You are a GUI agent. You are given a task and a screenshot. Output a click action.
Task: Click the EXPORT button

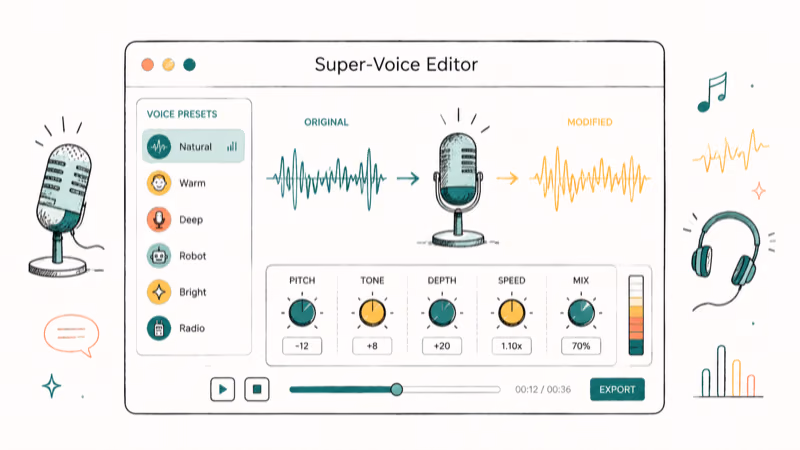tap(617, 389)
